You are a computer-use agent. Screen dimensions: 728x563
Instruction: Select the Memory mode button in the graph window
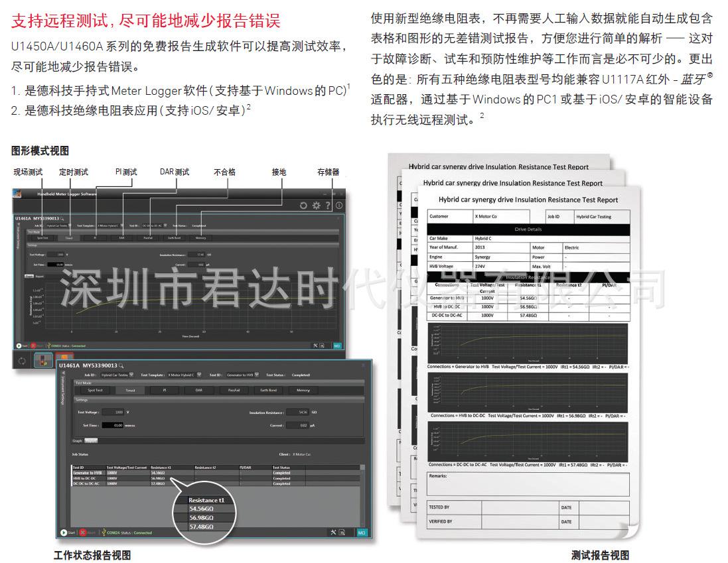[x=200, y=237]
